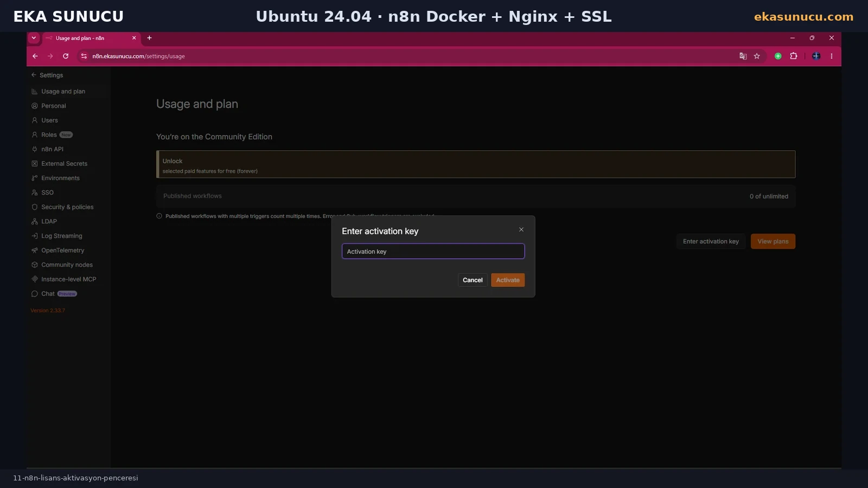Screen dimensions: 868x488
Task: Click the info icon beside the published workflows note
Action: [x=159, y=216]
